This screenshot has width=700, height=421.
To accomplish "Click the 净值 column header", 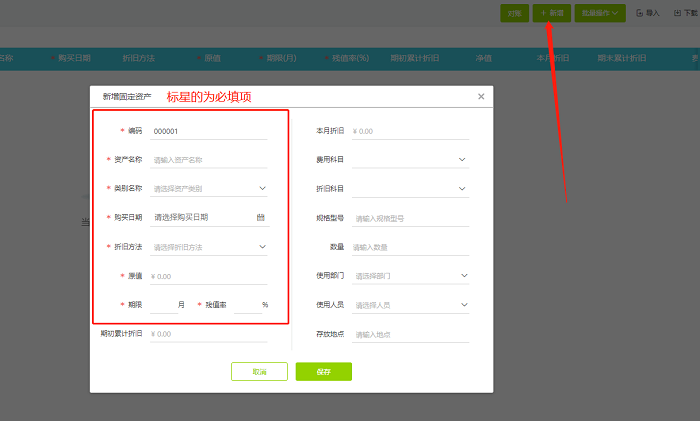I will coord(483,58).
